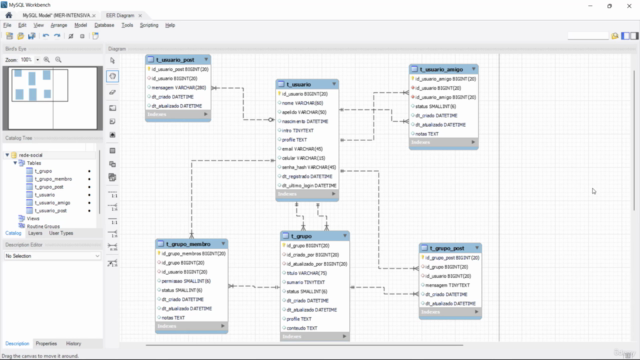Select the hand pan tool
The width and height of the screenshot is (640, 360).
(113, 76)
